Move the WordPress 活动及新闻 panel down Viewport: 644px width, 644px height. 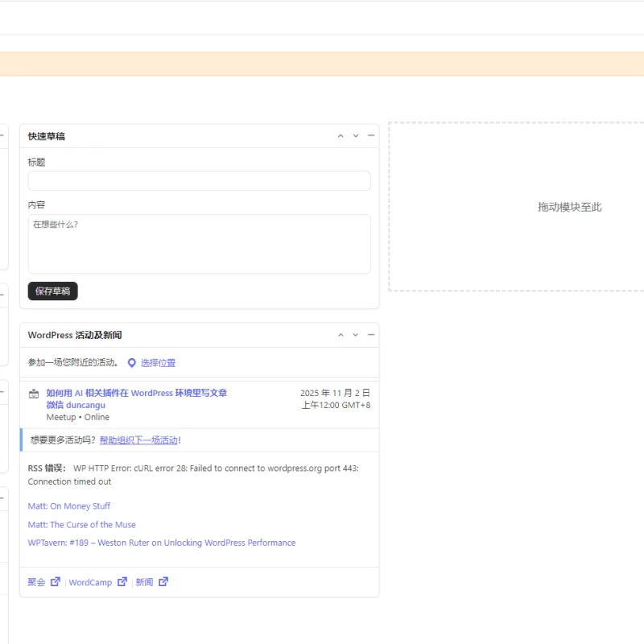pyautogui.click(x=356, y=335)
